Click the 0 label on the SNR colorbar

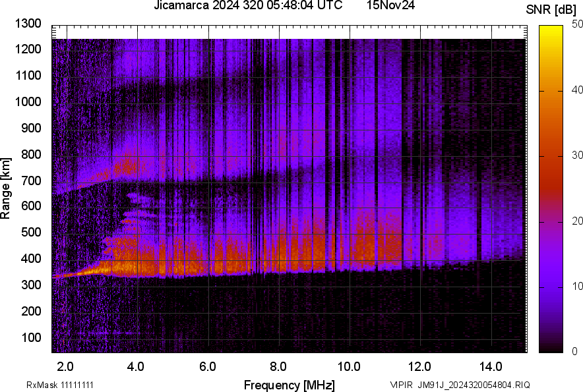coord(574,351)
